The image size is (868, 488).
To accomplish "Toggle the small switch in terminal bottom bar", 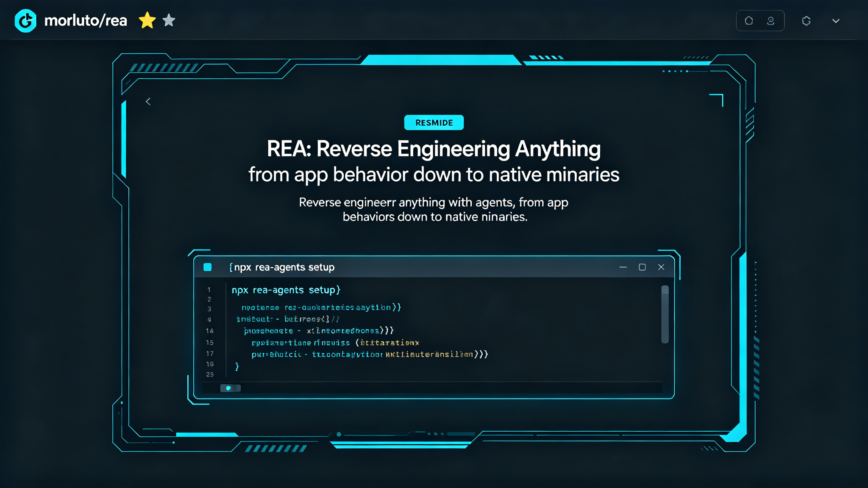I will pos(231,388).
